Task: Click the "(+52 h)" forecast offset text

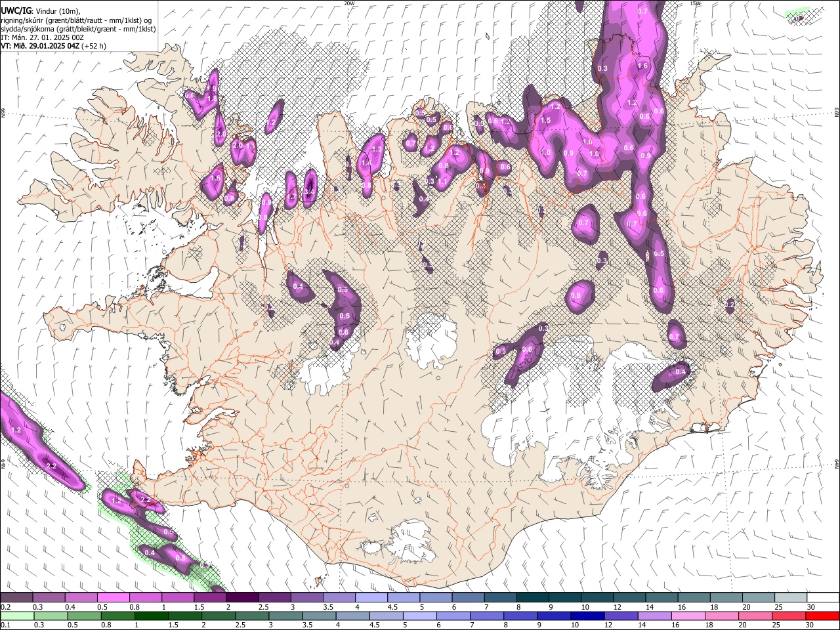Action: pos(94,46)
